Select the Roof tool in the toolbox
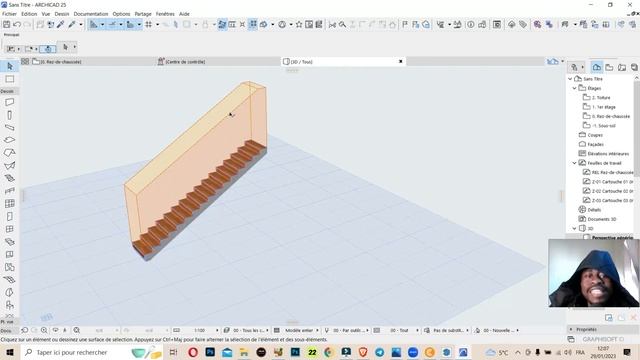640x360 pixels. click(x=9, y=153)
